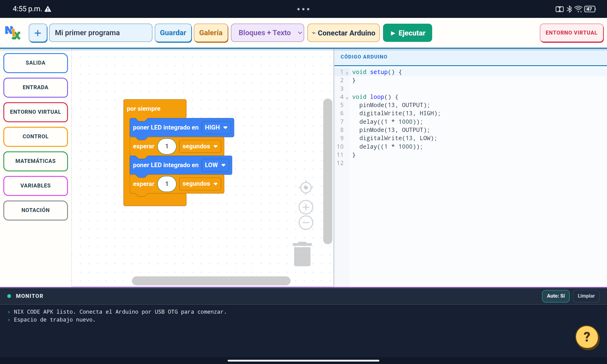607x364 pixels.
Task: Center the workspace with the crosshair icon
Action: 306,187
